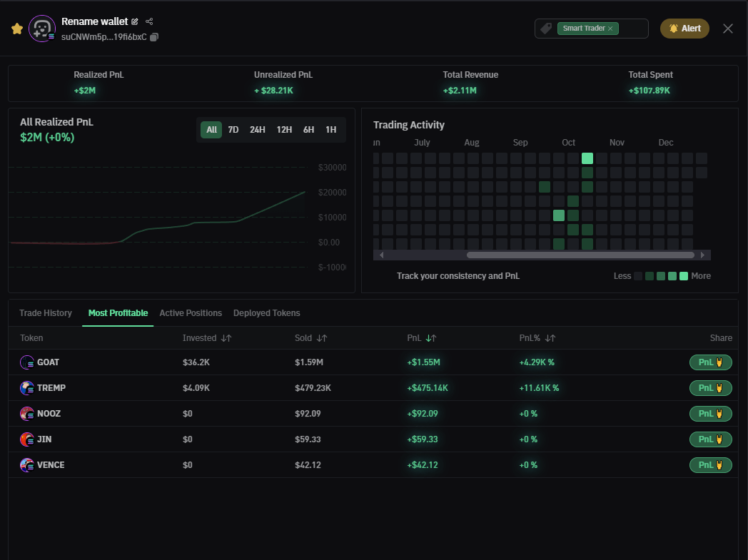The width and height of the screenshot is (748, 560).
Task: Click the gold star favorite icon
Action: pyautogui.click(x=17, y=29)
